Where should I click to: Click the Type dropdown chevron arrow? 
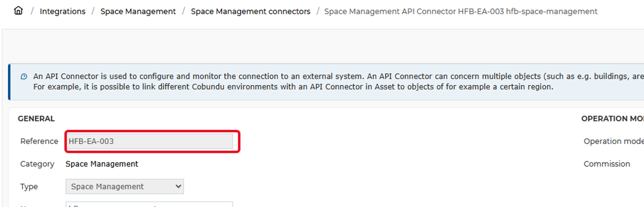click(178, 187)
